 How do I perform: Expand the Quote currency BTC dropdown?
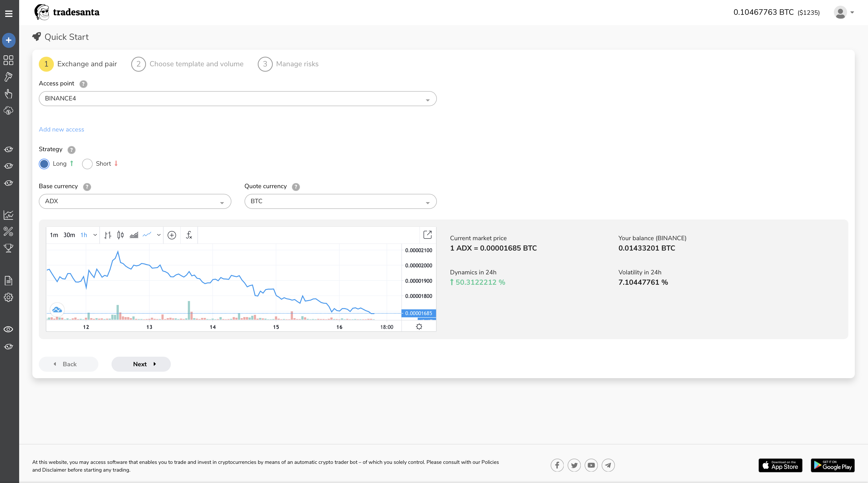340,201
